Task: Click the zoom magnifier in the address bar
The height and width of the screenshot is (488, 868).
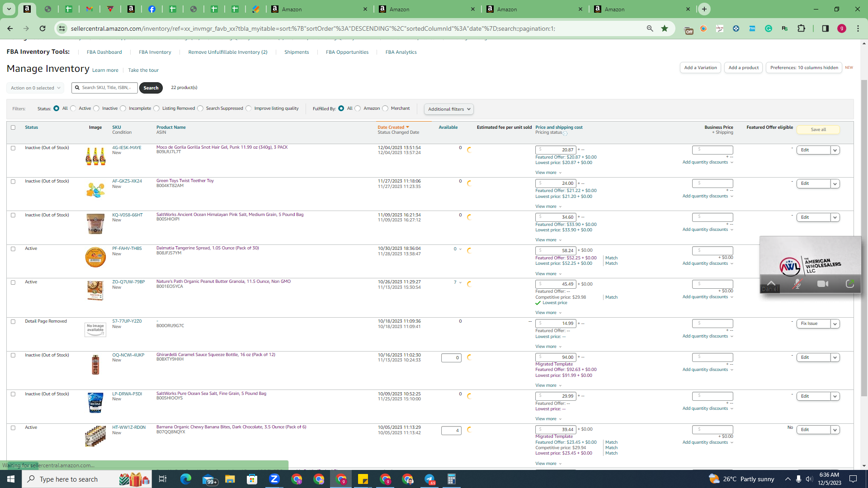Action: point(650,28)
